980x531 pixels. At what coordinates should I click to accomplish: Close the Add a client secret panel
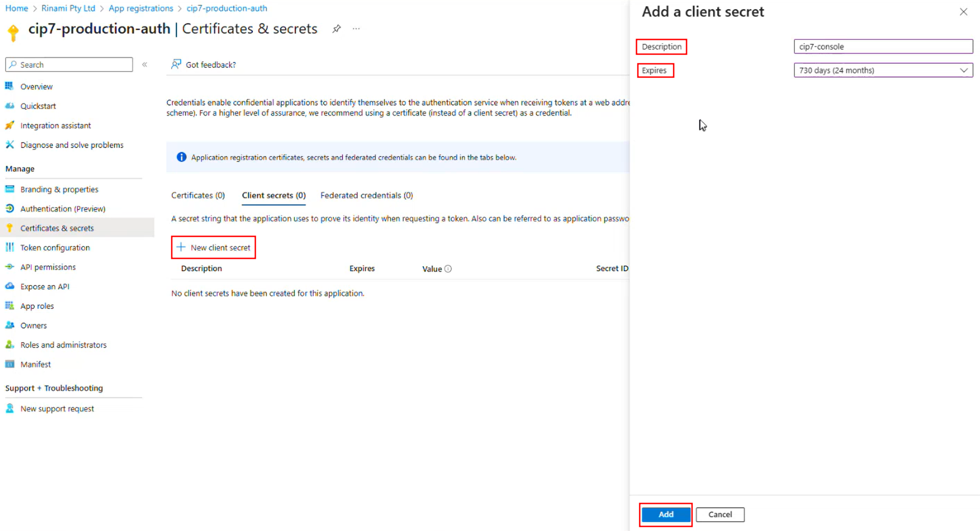(963, 12)
